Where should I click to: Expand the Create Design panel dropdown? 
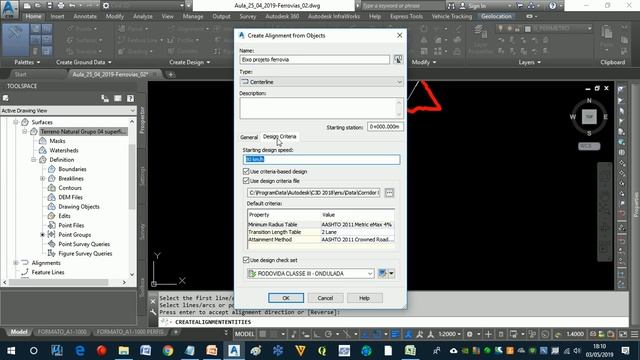point(189,62)
